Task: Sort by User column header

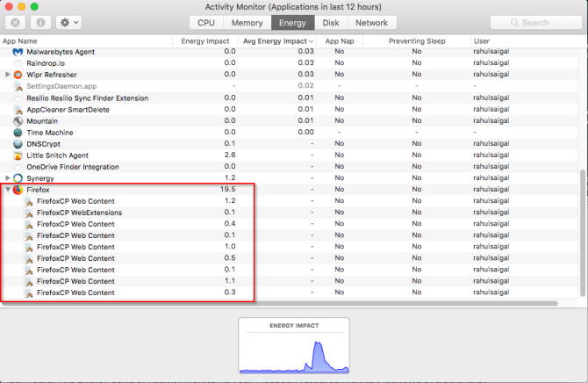Action: [482, 41]
